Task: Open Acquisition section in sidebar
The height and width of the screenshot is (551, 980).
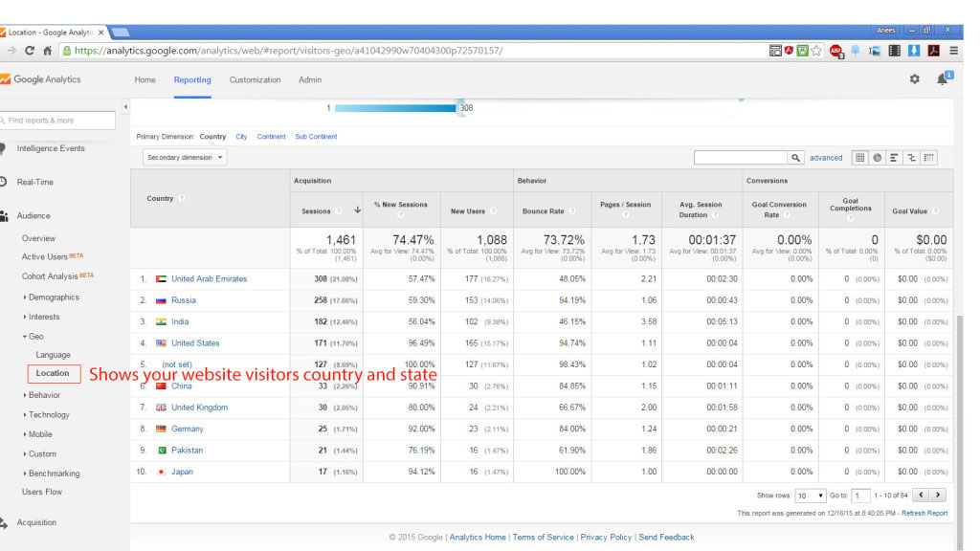Action: [36, 523]
